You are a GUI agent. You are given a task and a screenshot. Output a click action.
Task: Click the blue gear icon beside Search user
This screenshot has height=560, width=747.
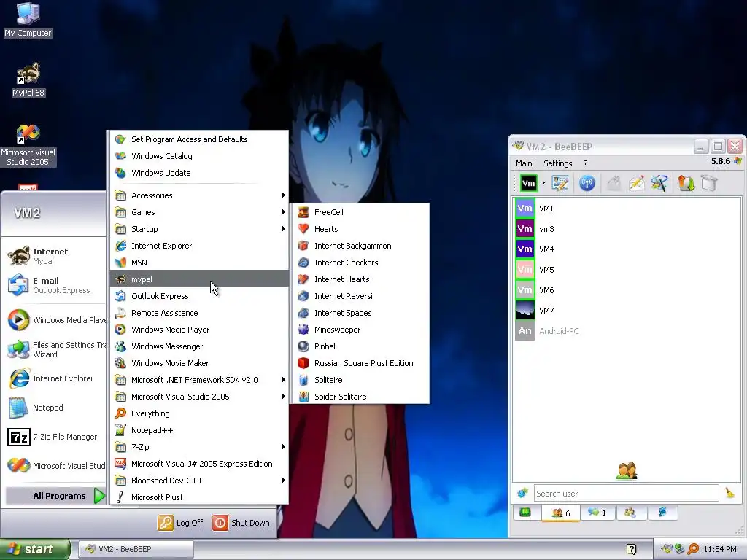coord(522,493)
